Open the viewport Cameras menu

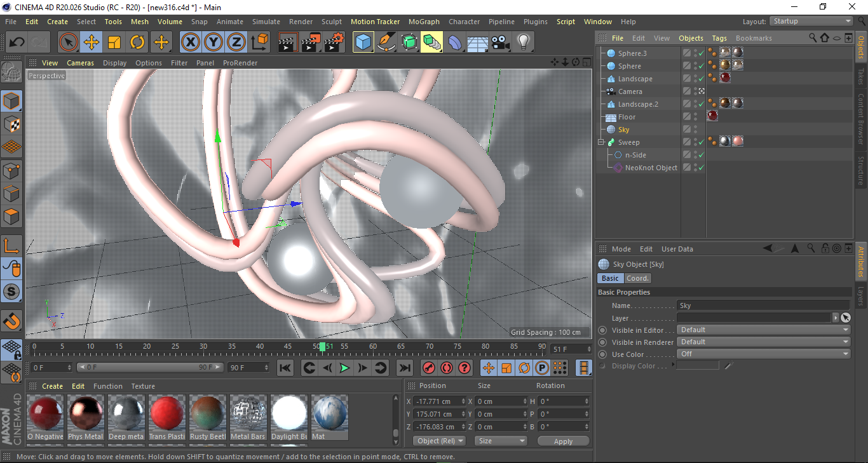(80, 63)
